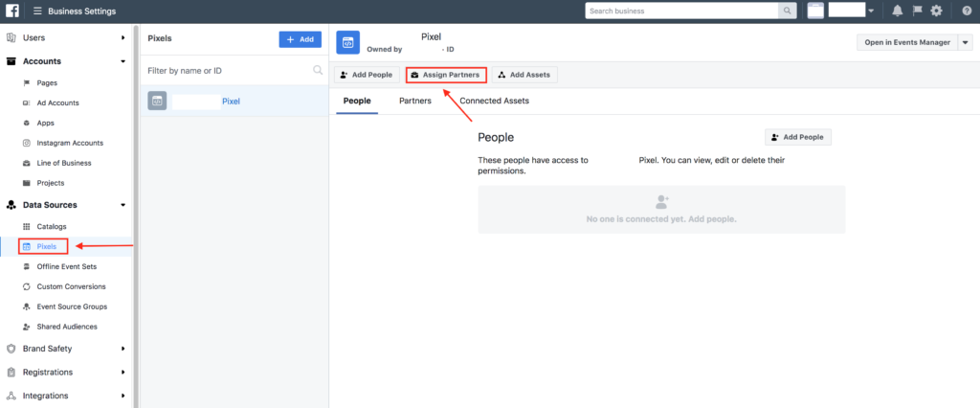Open dropdown arrow beside Open in Events Manager
Viewport: 980px width, 408px height.
(x=965, y=42)
